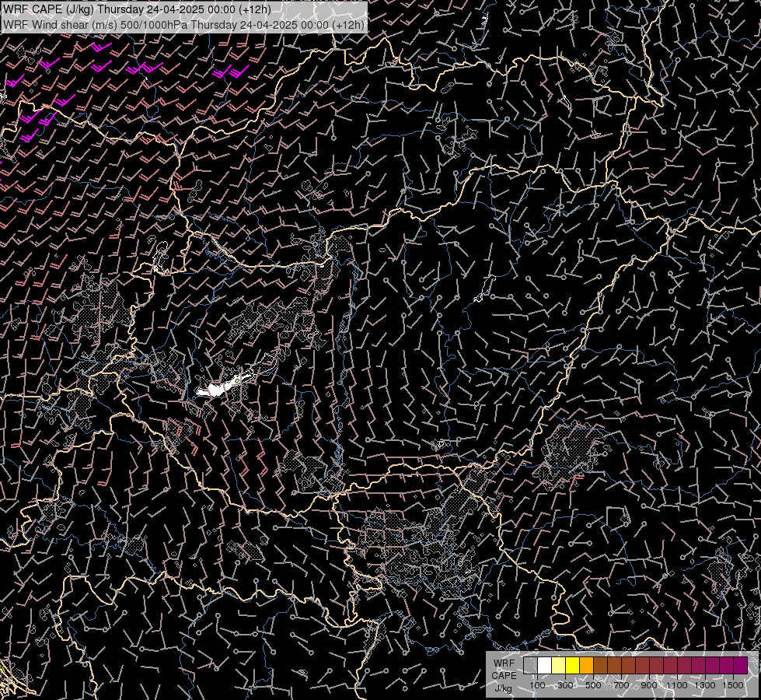Click the '500' legend tick label
Image resolution: width=761 pixels, height=700 pixels.
(x=593, y=685)
